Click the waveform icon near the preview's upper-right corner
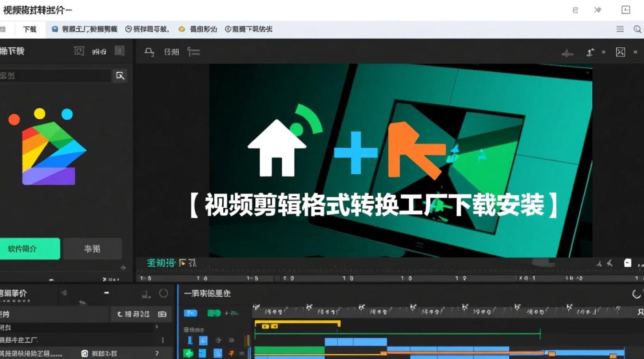The width and height of the screenshot is (644, 359). tap(566, 52)
